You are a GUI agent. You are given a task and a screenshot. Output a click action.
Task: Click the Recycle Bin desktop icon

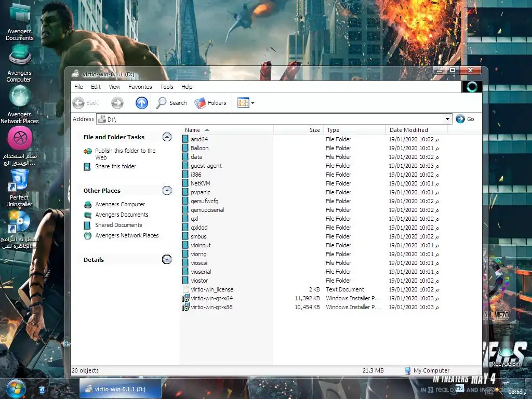tap(506, 353)
